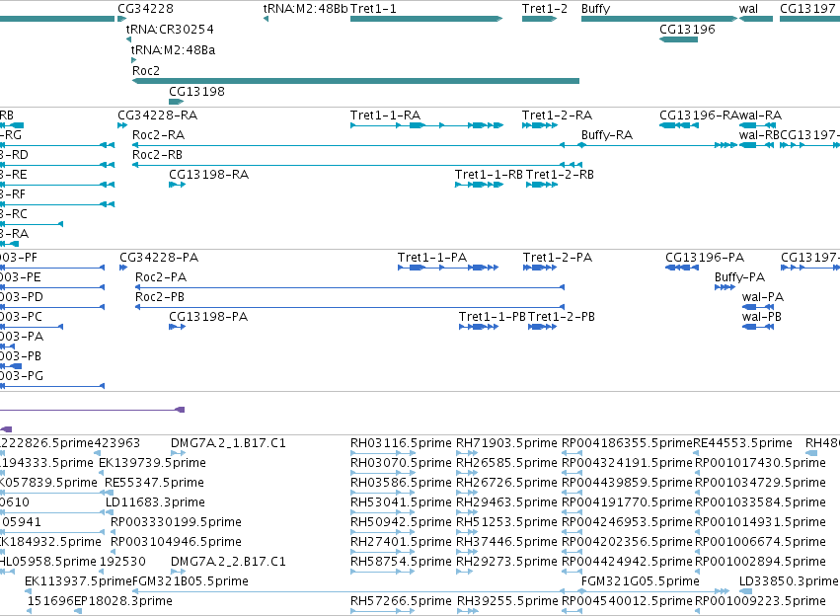Select the Roc2 gene span bar
Screen dimensions: 840x616
[355, 81]
